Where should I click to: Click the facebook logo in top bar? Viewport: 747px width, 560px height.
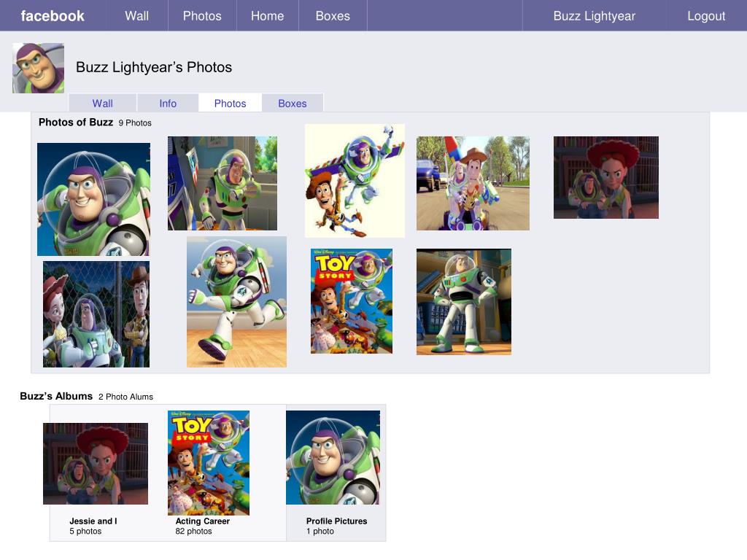click(x=53, y=16)
